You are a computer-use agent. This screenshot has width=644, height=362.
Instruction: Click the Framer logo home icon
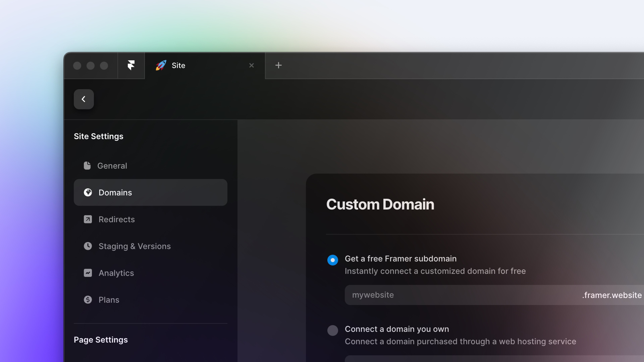pyautogui.click(x=131, y=66)
